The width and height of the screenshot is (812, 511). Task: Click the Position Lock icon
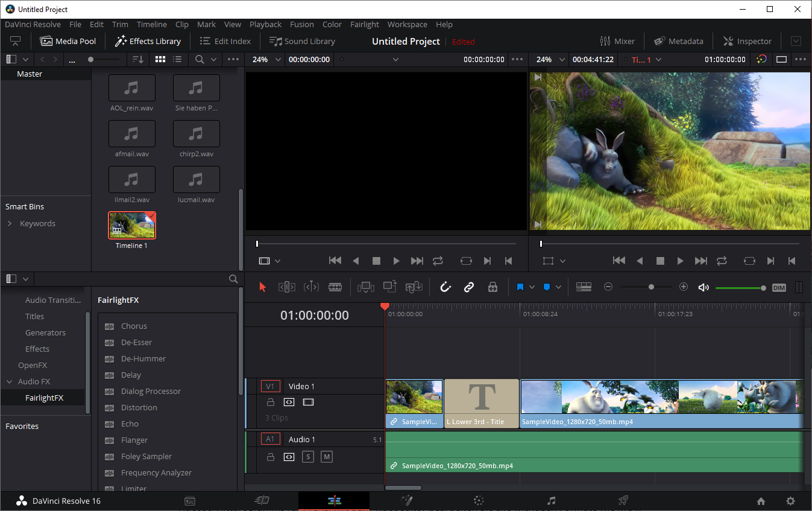493,287
